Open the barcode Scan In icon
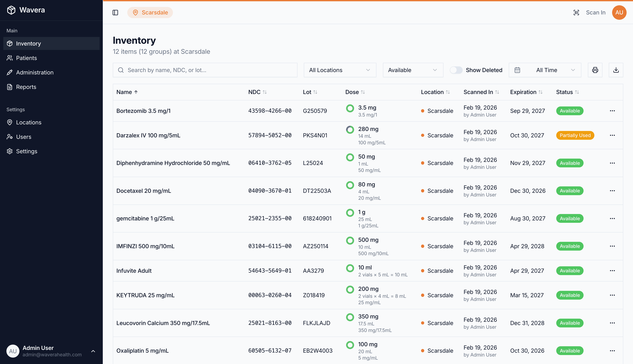Screen dimensions: 633x364 [x=576, y=12]
